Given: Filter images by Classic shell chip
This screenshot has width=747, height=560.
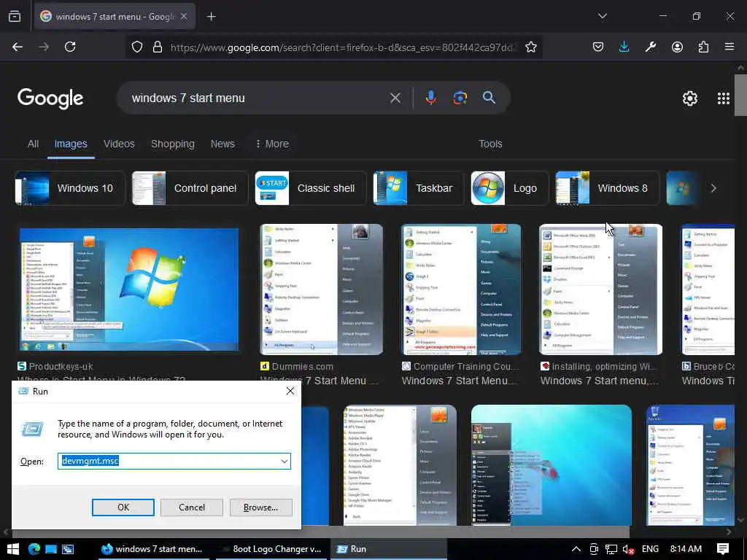Looking at the screenshot, I should pos(311,188).
